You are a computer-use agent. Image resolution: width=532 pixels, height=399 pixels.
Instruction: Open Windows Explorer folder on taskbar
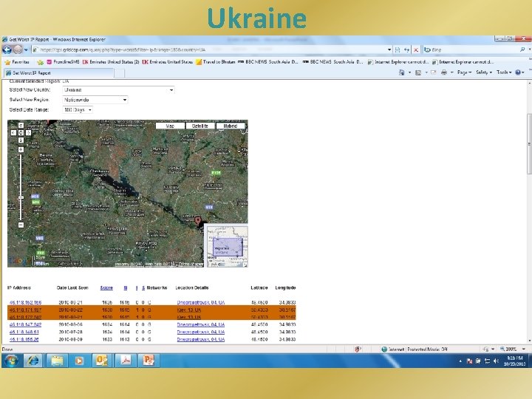click(x=57, y=361)
